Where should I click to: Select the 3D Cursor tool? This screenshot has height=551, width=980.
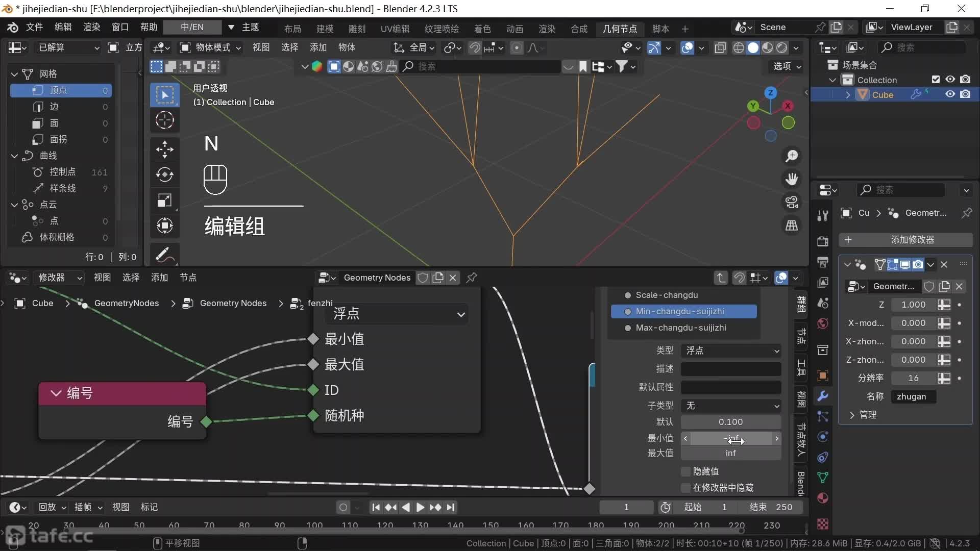click(x=164, y=120)
